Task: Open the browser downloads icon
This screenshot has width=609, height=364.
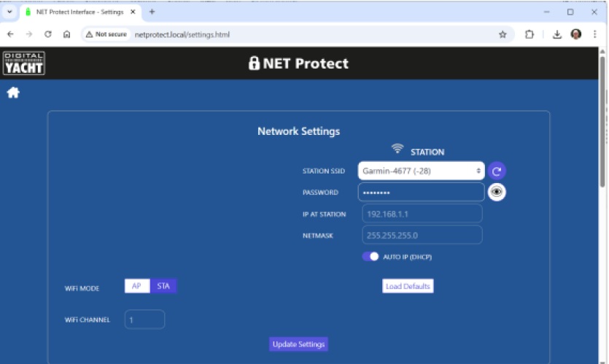Action: pyautogui.click(x=557, y=34)
